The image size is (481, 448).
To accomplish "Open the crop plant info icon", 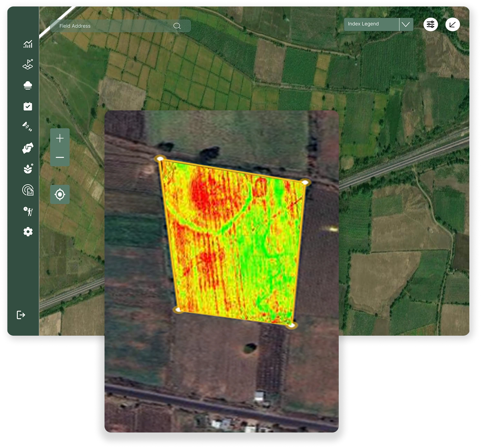I will 28,169.
